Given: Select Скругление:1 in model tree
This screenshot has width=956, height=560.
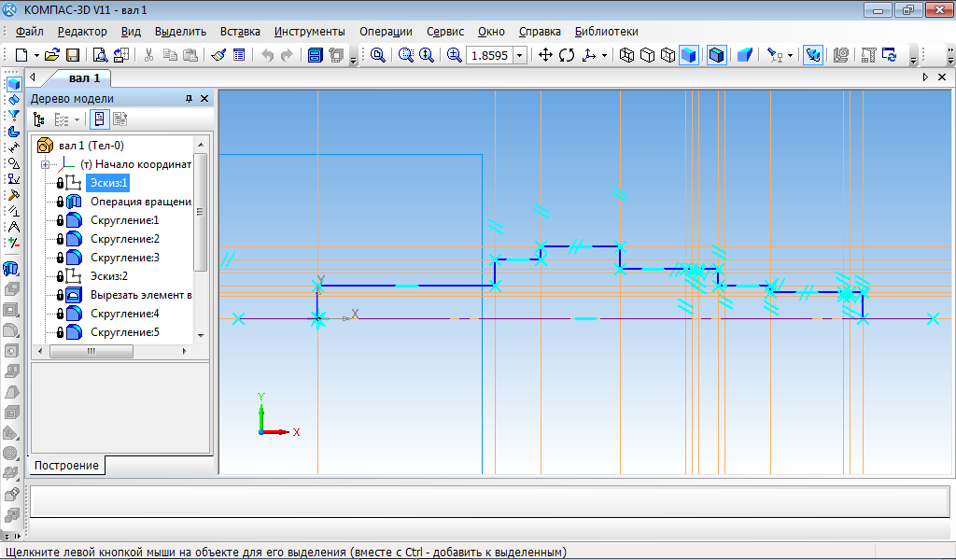Looking at the screenshot, I should (124, 220).
